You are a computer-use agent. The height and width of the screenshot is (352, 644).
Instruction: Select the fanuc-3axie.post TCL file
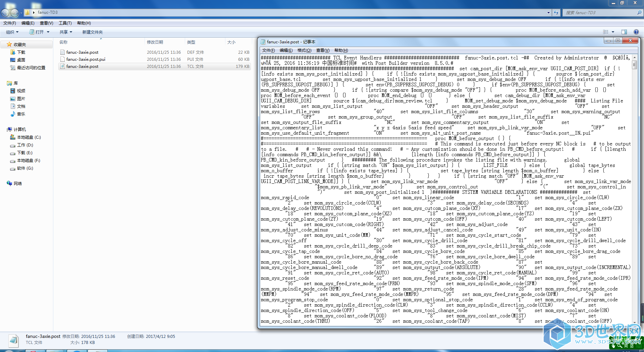pyautogui.click(x=155, y=66)
